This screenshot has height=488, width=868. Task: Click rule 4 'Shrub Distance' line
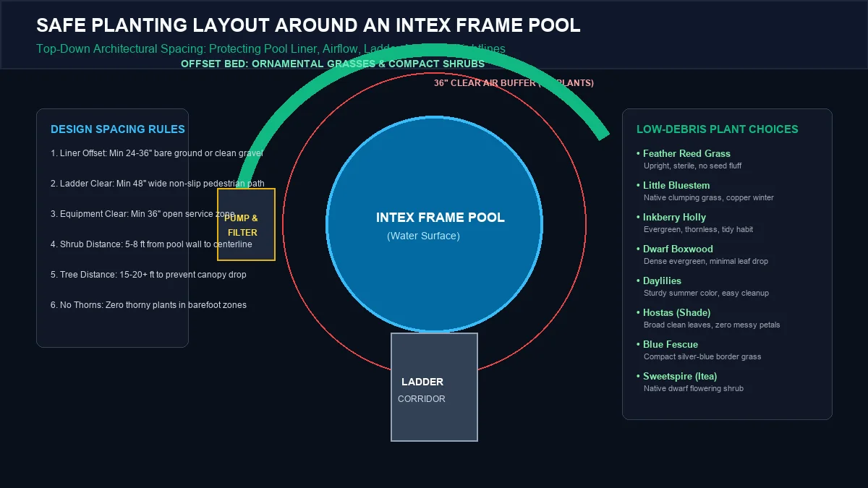click(x=151, y=244)
